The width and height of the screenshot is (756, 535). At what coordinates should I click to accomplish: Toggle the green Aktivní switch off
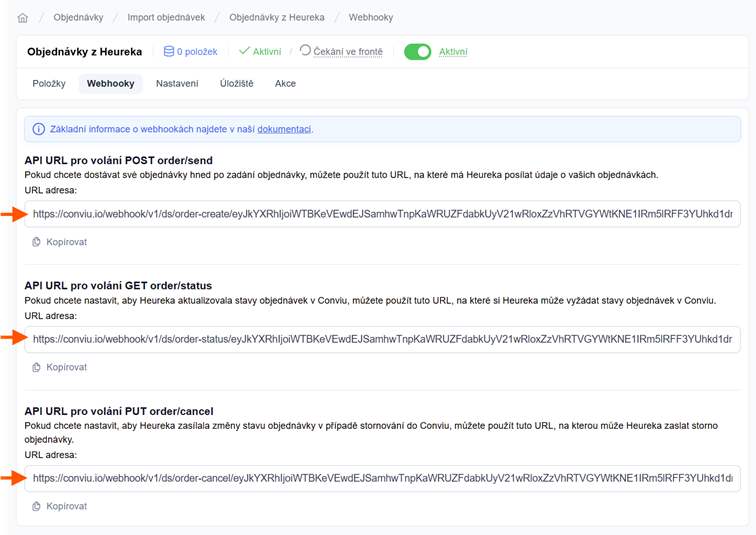click(418, 52)
